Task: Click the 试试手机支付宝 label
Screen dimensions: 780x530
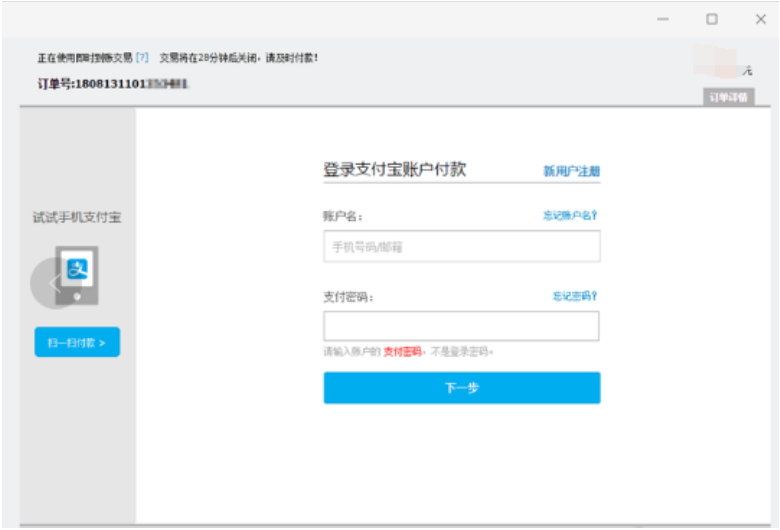Action: coord(77,217)
